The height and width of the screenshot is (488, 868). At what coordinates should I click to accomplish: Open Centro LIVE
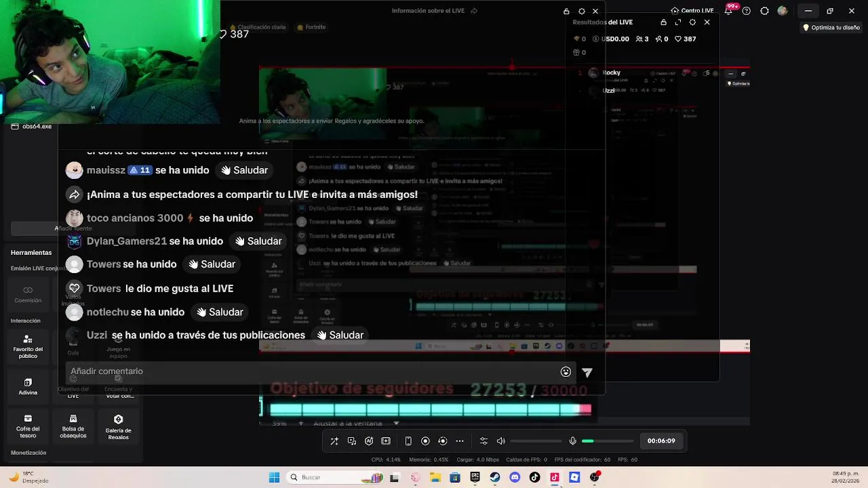692,11
